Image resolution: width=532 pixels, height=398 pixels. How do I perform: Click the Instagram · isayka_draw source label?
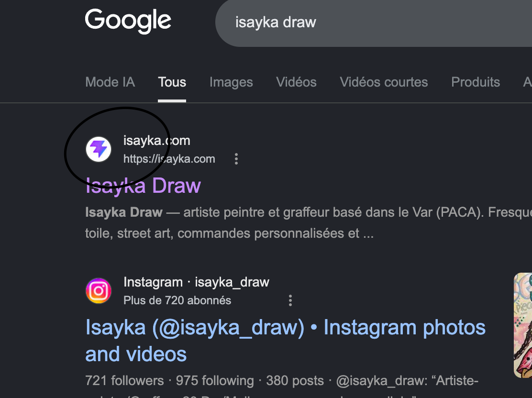click(x=196, y=282)
